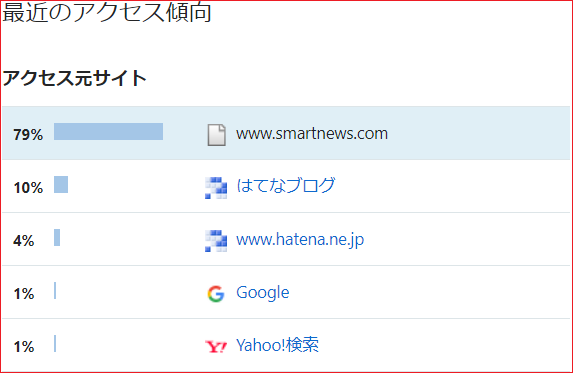Select the www.smartnews.com row text
Image resolution: width=573 pixels, height=373 pixels.
coord(312,133)
